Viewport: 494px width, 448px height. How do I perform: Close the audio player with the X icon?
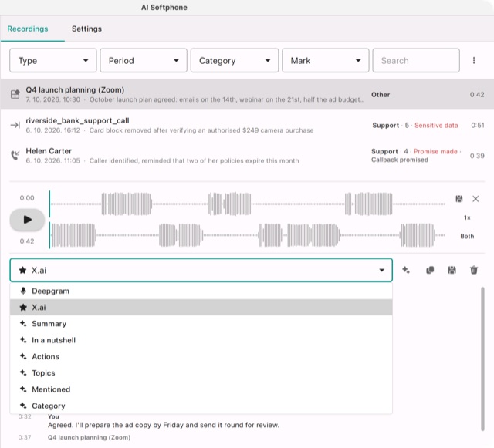click(475, 199)
